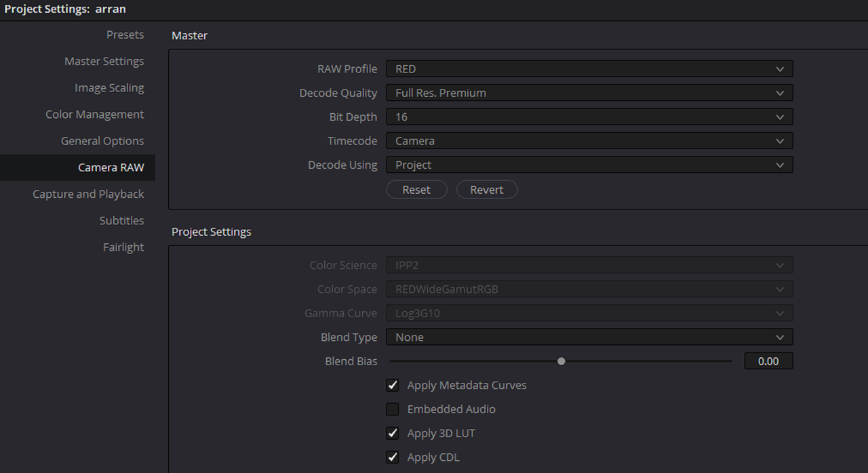
Task: Click the Blend Bias value field
Action: coord(768,361)
